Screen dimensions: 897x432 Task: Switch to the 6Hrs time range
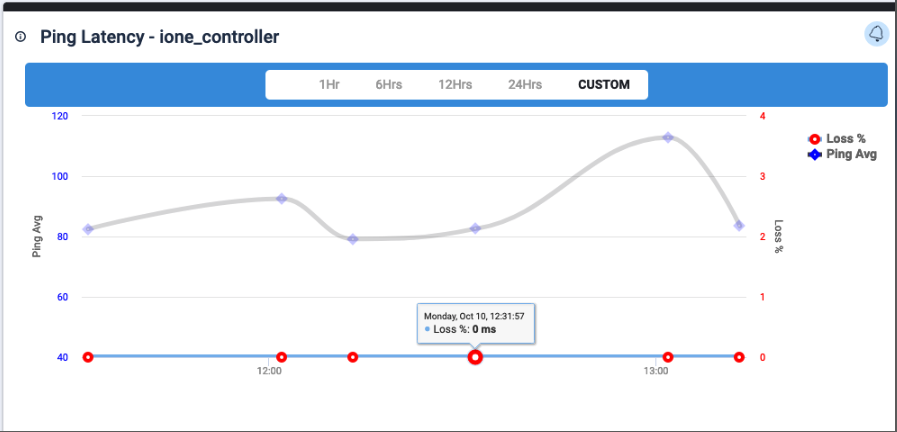pos(388,85)
